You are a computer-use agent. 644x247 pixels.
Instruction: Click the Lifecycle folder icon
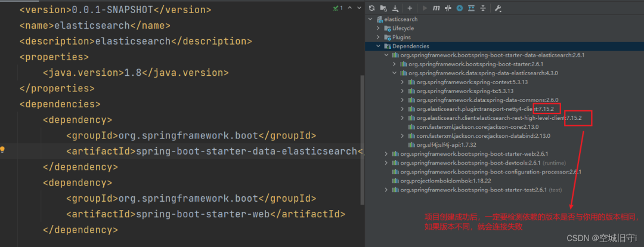pos(388,29)
